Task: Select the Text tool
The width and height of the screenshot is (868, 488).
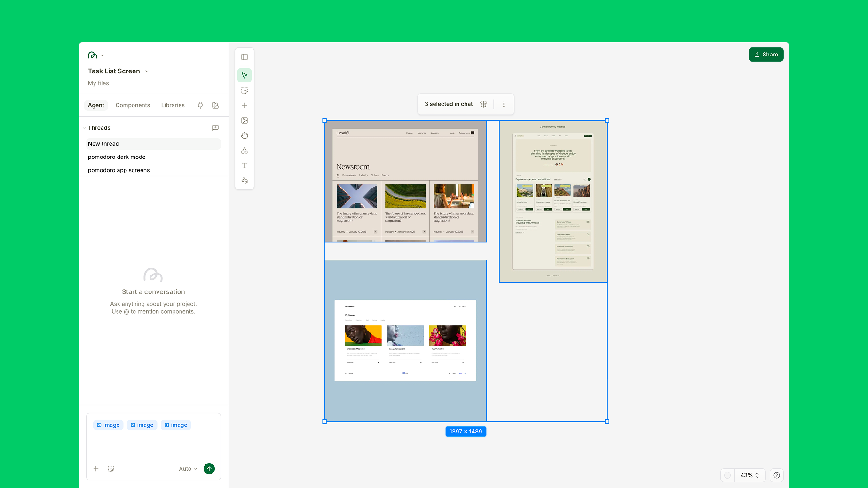Action: pyautogui.click(x=245, y=165)
